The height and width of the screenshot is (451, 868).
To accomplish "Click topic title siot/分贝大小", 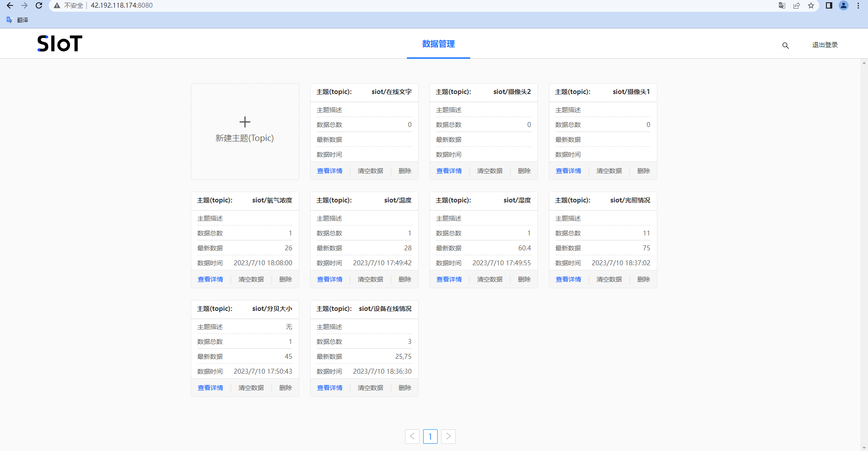I will (x=272, y=309).
